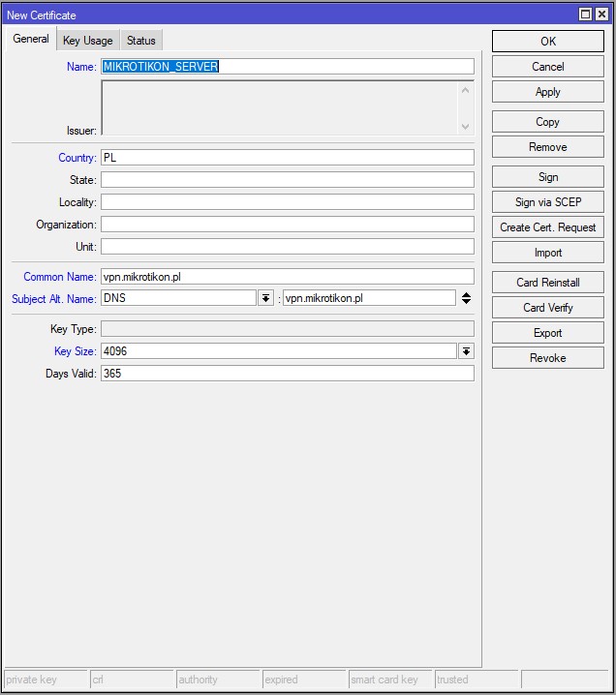Click the Import button
The width and height of the screenshot is (616, 695).
coord(547,253)
